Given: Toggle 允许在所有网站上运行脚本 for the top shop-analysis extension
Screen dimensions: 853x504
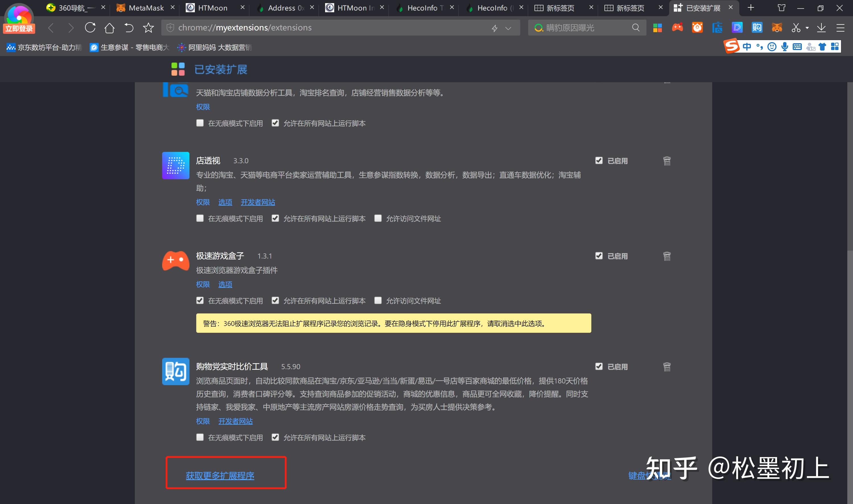Looking at the screenshot, I should tap(275, 123).
